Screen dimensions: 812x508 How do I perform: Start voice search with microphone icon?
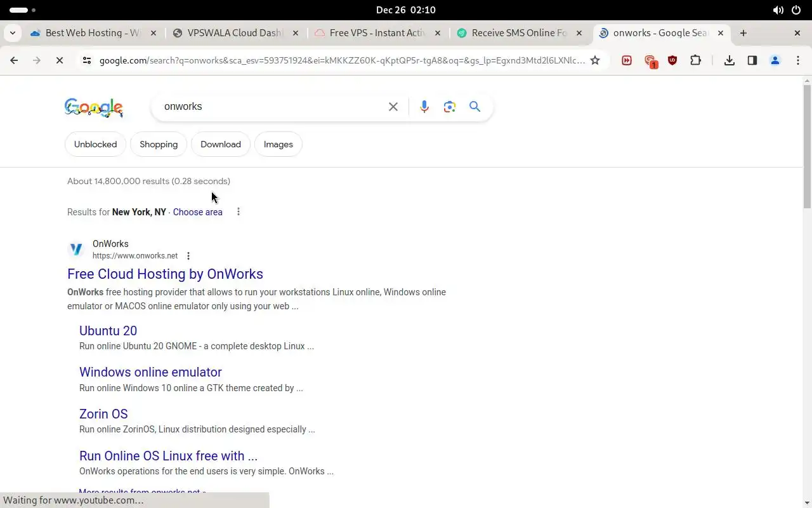click(x=424, y=107)
